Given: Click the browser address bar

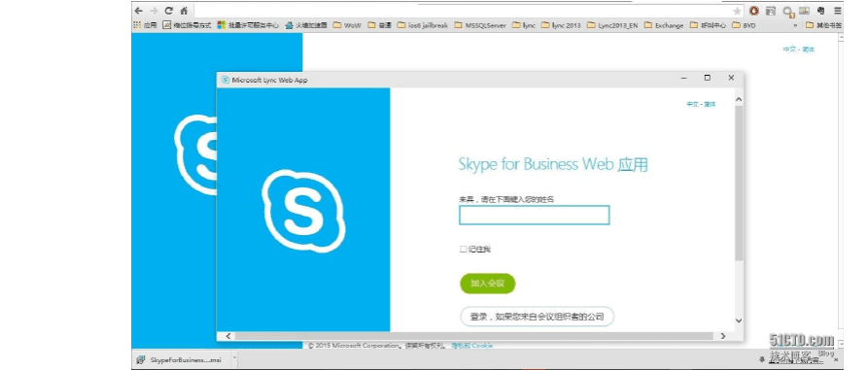Looking at the screenshot, I should [463, 11].
